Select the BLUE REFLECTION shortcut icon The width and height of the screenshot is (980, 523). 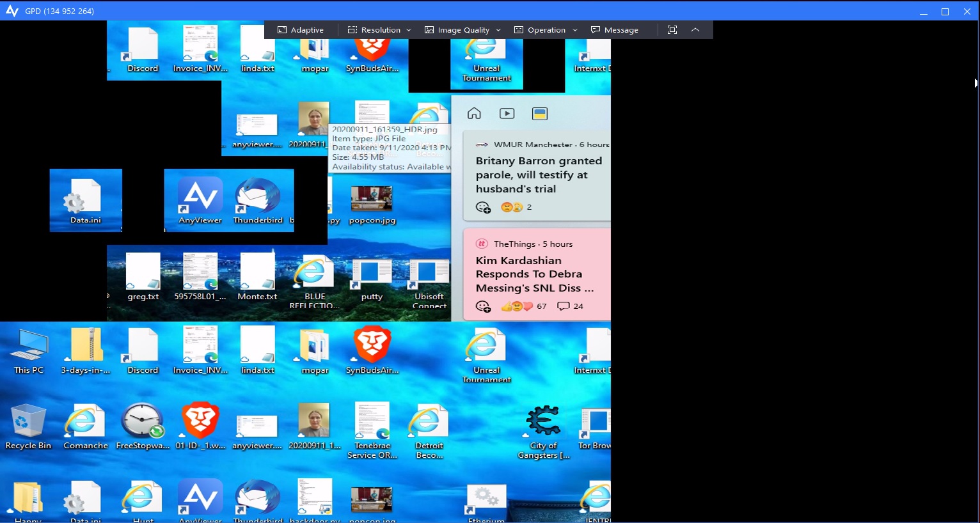[x=315, y=282]
